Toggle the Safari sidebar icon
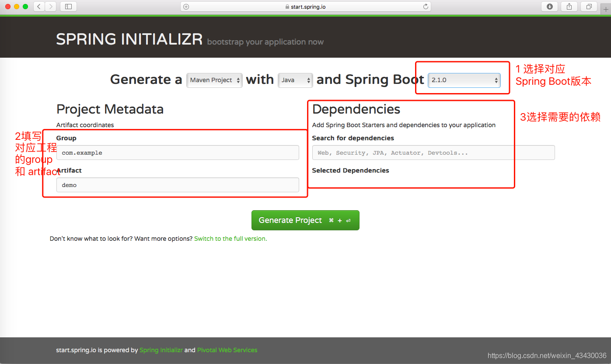Viewport: 611px width, 364px height. tap(68, 7)
